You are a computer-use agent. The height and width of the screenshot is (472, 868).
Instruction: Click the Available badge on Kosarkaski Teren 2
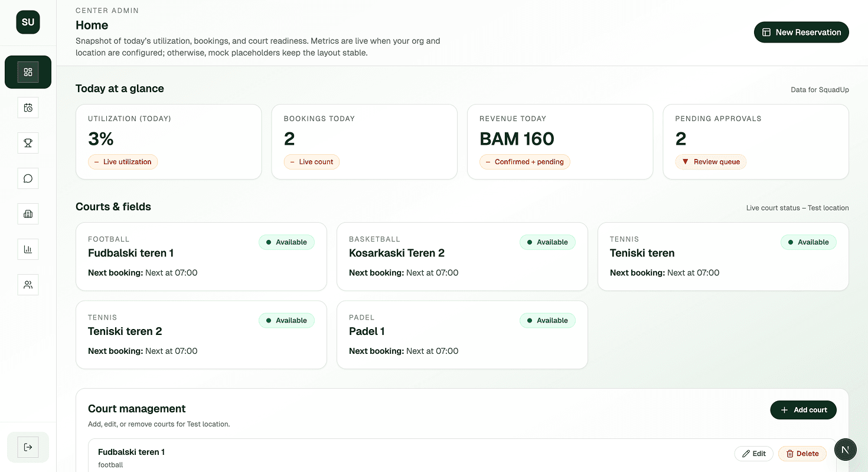click(547, 242)
